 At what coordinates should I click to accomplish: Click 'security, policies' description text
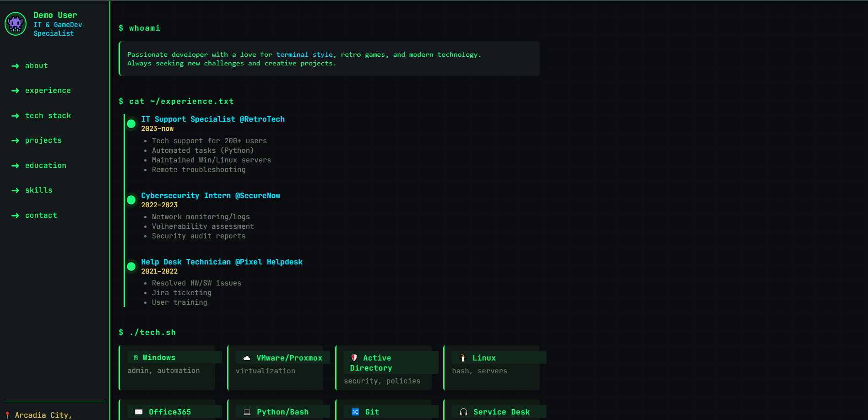tap(382, 381)
